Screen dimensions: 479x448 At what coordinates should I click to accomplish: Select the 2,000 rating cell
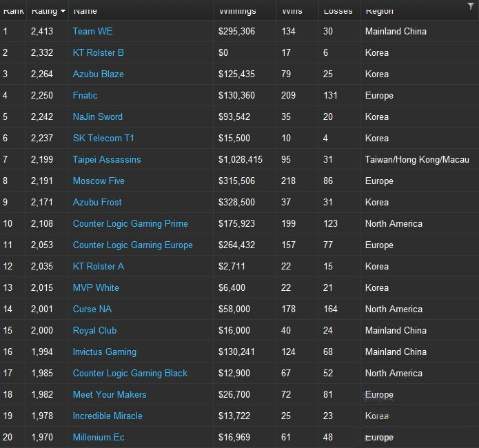(42, 331)
